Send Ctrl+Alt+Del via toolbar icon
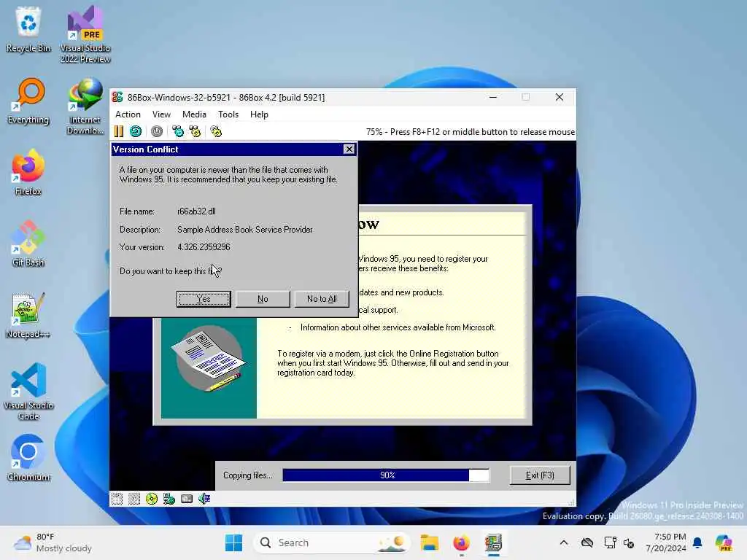The width and height of the screenshot is (747, 560). click(x=178, y=131)
